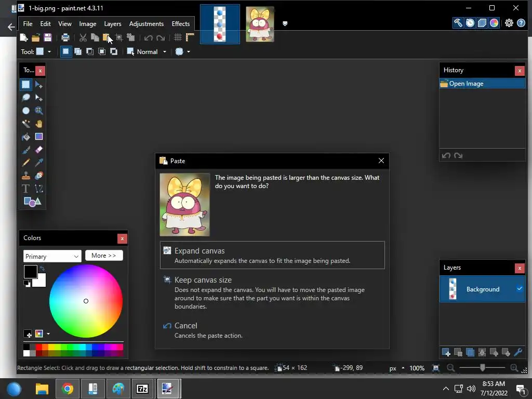Click the Copy toolbar icon
The height and width of the screenshot is (399, 532).
coord(95,37)
